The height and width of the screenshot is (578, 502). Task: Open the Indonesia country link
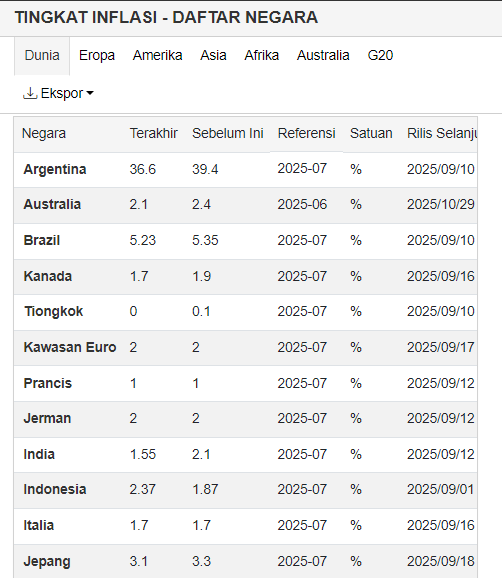(55, 490)
